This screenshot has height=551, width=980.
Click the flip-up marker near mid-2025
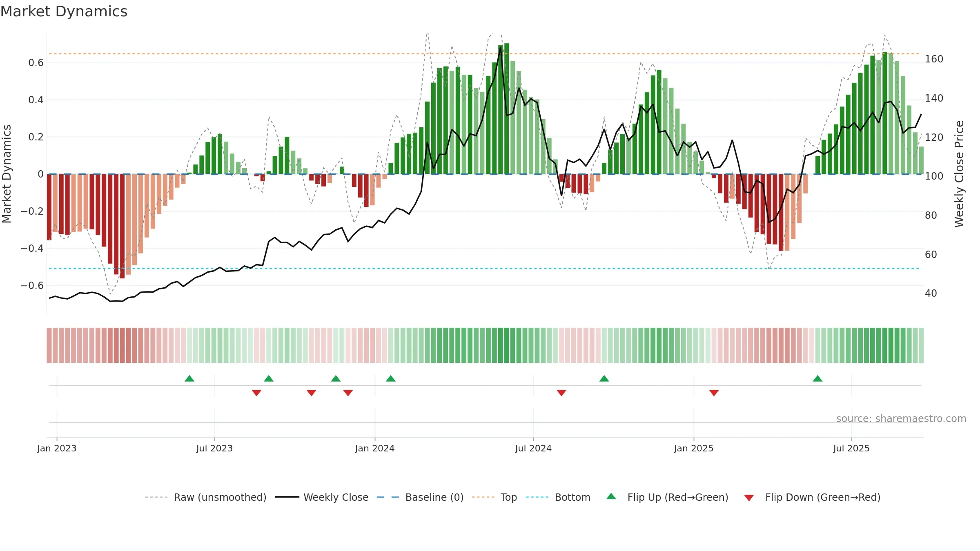click(817, 378)
